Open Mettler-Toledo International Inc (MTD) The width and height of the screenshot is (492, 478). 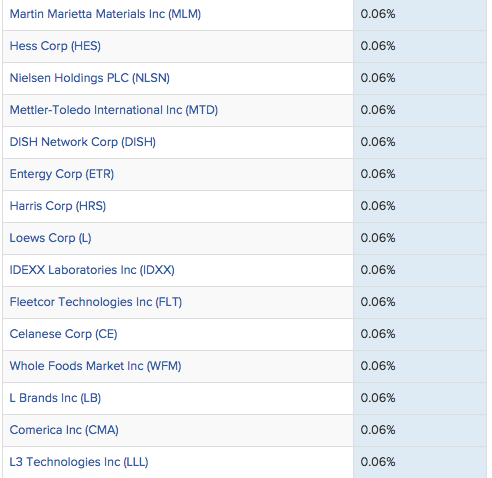(x=114, y=110)
